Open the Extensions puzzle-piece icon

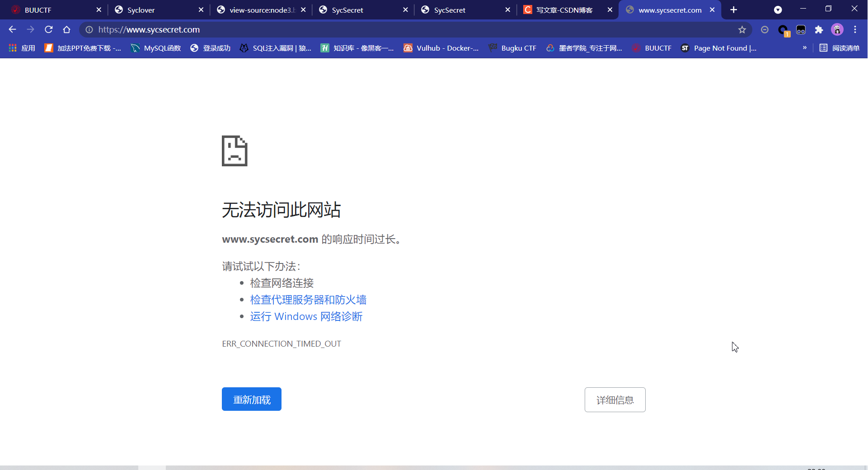[x=819, y=29]
